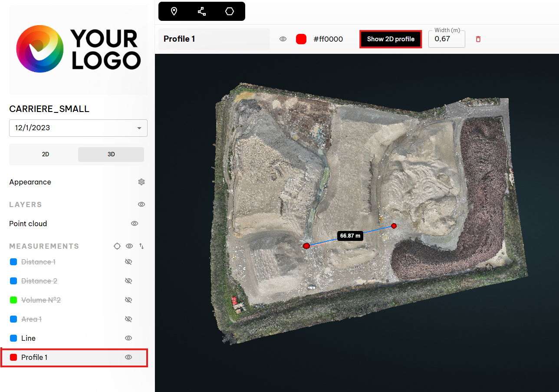The width and height of the screenshot is (559, 392).
Task: Click the Show 2D profile button
Action: (x=391, y=39)
